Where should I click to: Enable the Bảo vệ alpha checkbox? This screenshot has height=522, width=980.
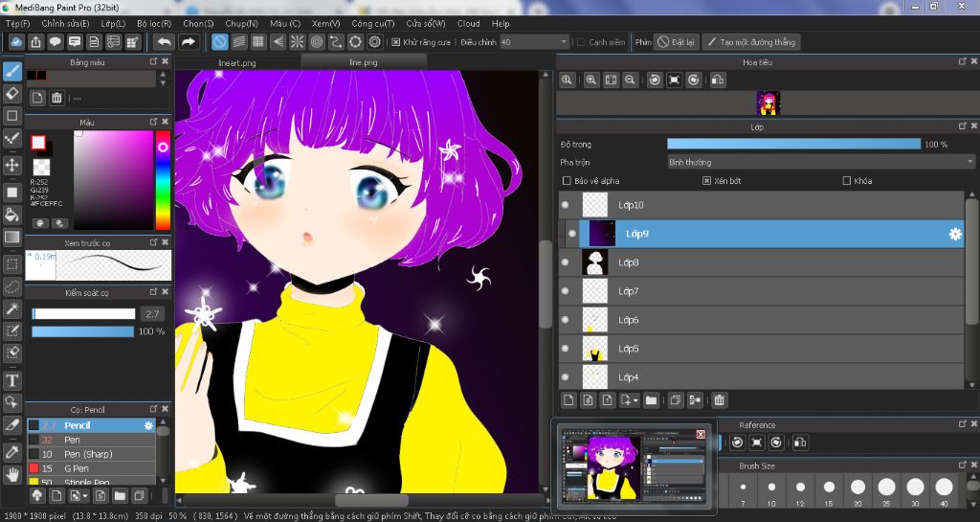567,181
